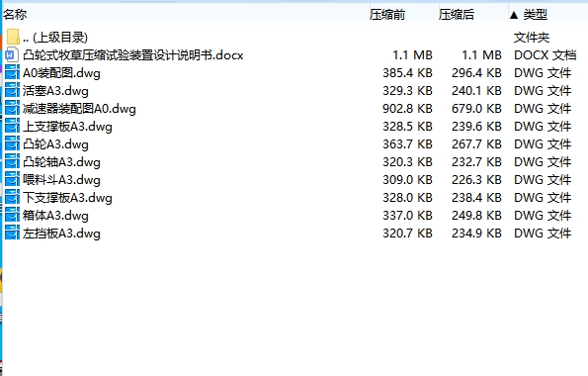Click the 329.3 KB size value
588x376 pixels.
tap(407, 91)
